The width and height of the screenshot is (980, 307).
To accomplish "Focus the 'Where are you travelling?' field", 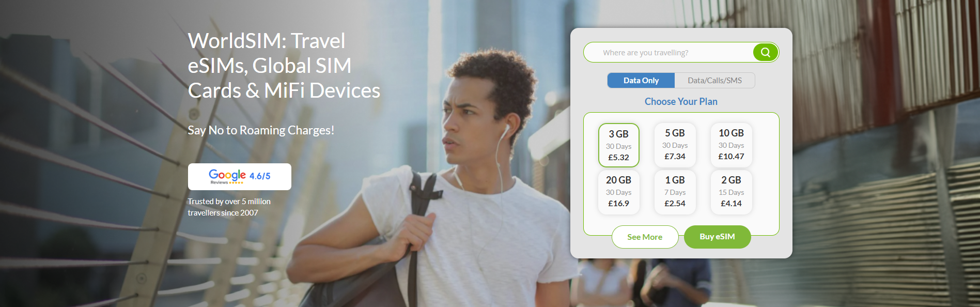I will [x=669, y=52].
